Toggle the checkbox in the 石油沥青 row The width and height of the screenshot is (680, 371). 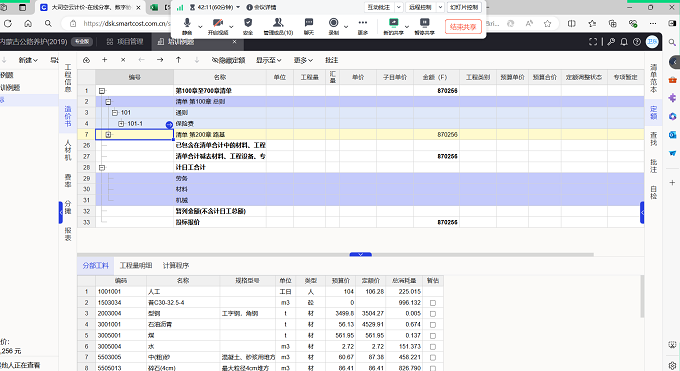[433, 325]
